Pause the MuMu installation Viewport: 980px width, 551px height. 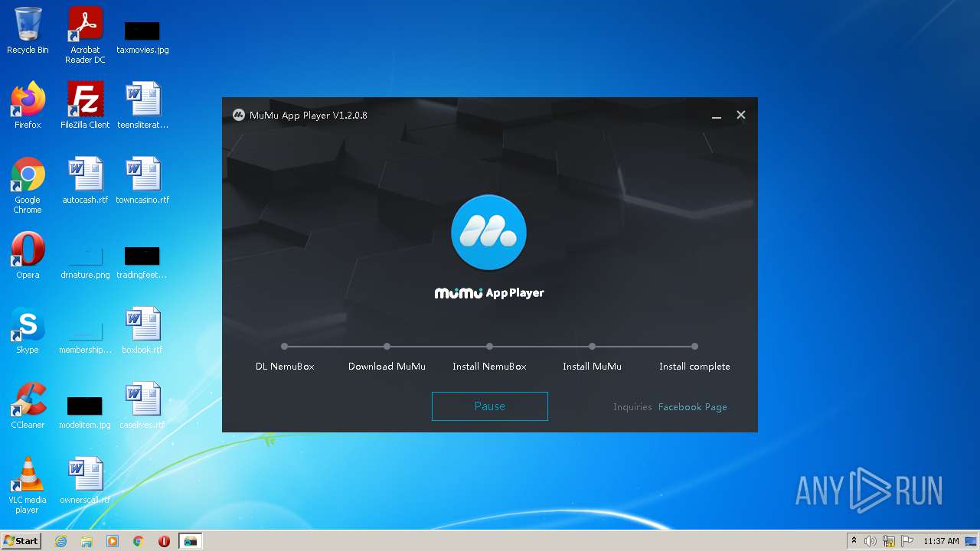[x=490, y=406]
